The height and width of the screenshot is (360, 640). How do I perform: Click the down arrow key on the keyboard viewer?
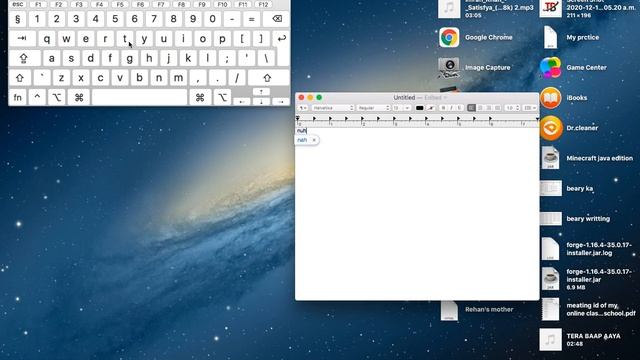pos(261,101)
